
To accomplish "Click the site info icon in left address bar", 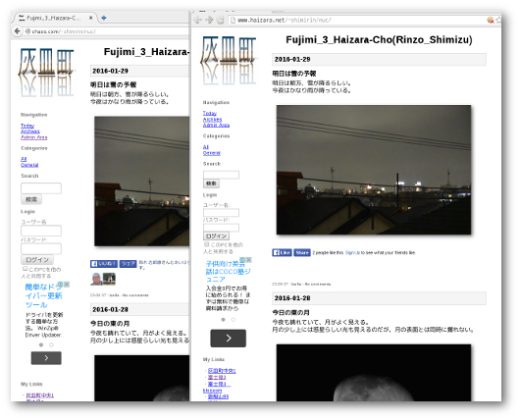I will tap(27, 31).
